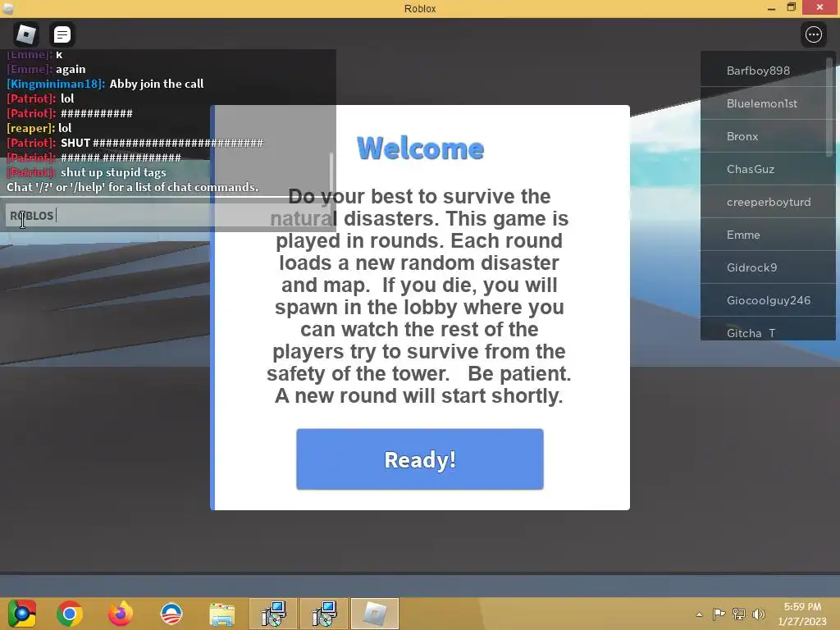Viewport: 840px width, 630px height.
Task: Toggle the chat window icon
Action: [x=62, y=34]
